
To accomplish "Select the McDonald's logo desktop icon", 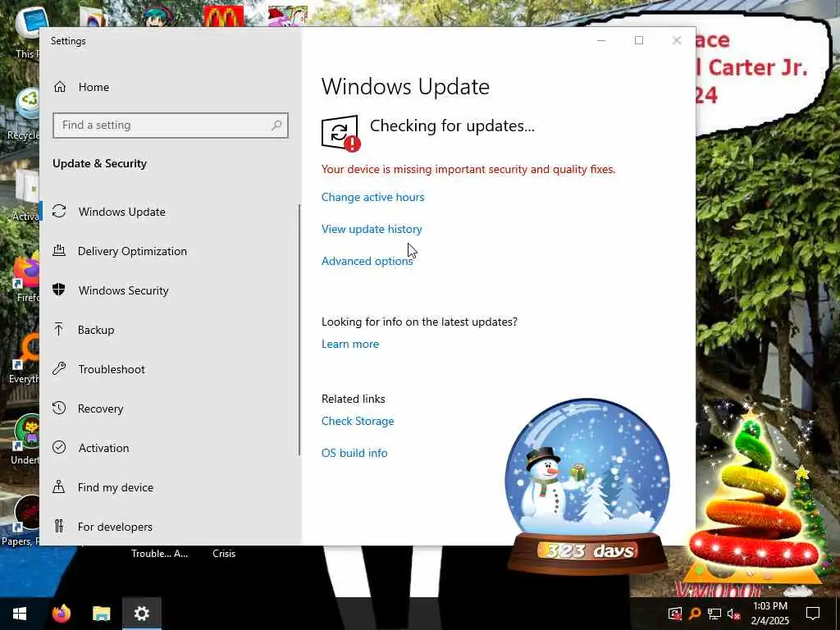I will click(223, 16).
